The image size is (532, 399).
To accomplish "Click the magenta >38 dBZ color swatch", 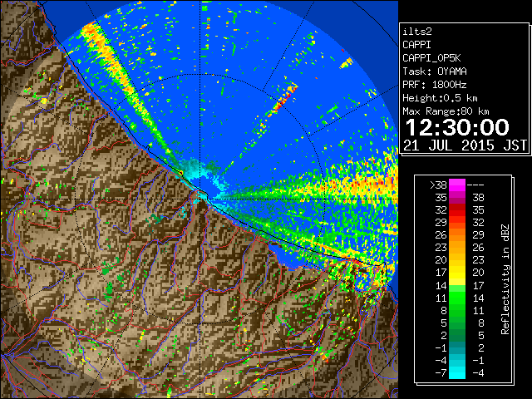I will click(456, 185).
